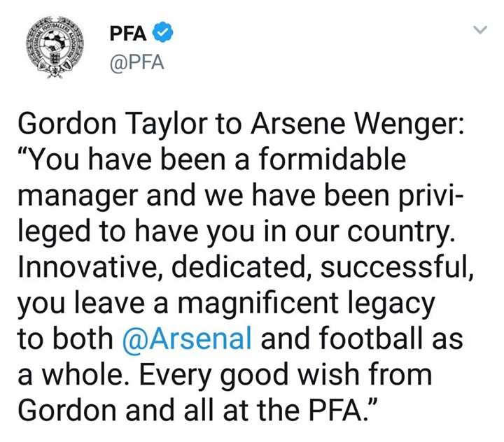Open the PFA crest profile picture
This screenshot has height=442, width=504.
point(55,48)
